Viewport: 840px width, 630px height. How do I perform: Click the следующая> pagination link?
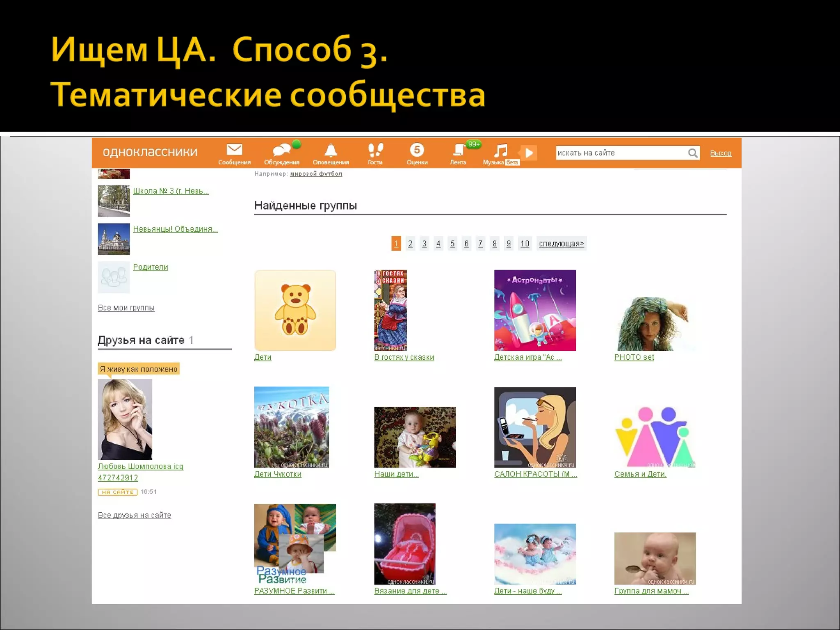pos(561,244)
